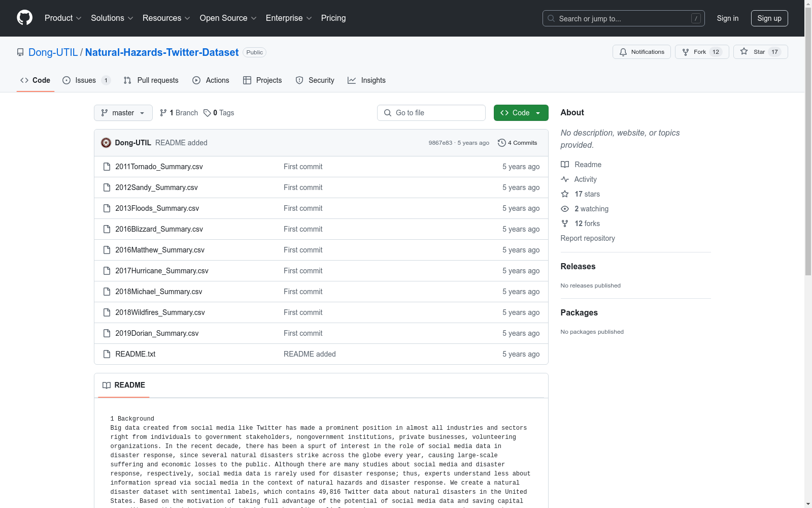Viewport: 812px width, 508px height.
Task: Open the 4 Commits history link
Action: point(518,143)
